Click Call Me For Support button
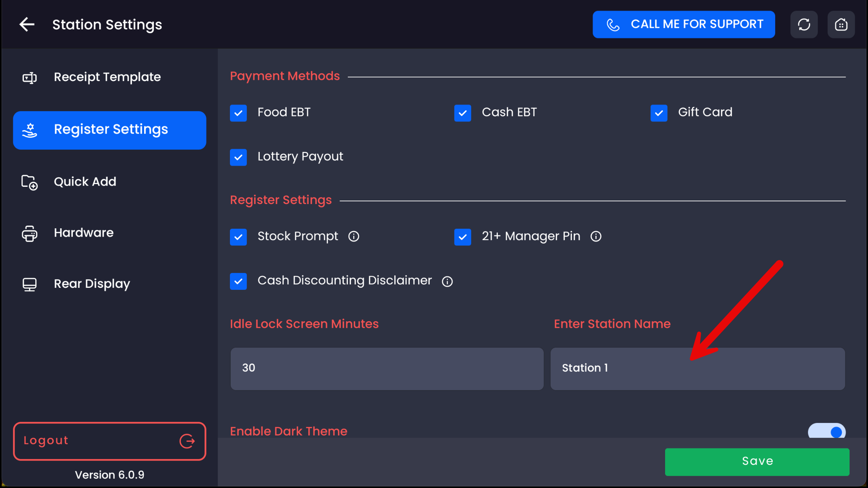868x488 pixels. click(x=684, y=24)
